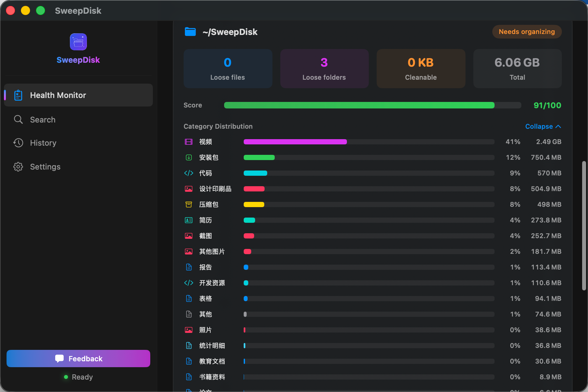The height and width of the screenshot is (392, 588).
Task: Click the document icon for 表格
Action: point(189,299)
